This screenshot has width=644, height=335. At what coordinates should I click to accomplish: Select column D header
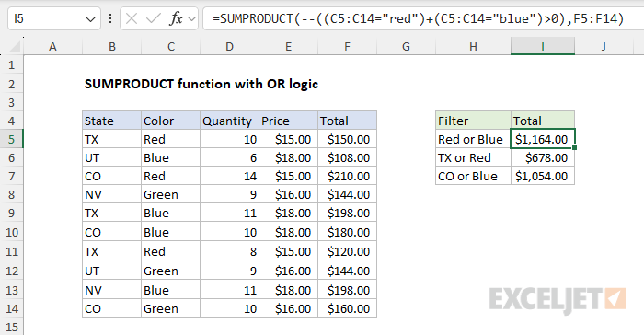coord(230,46)
